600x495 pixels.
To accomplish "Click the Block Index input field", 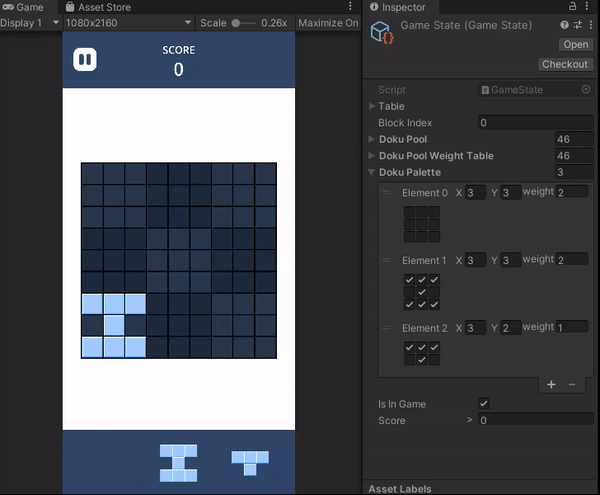I will click(x=536, y=122).
